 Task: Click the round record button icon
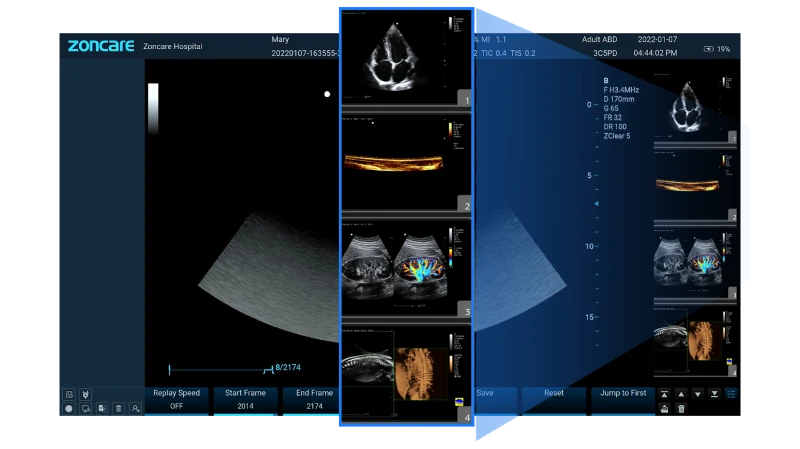coord(69,408)
